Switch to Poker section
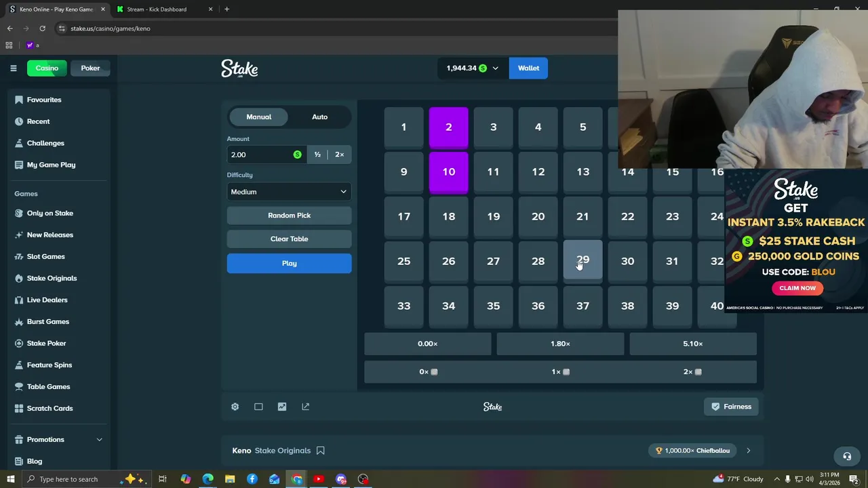 coord(90,68)
